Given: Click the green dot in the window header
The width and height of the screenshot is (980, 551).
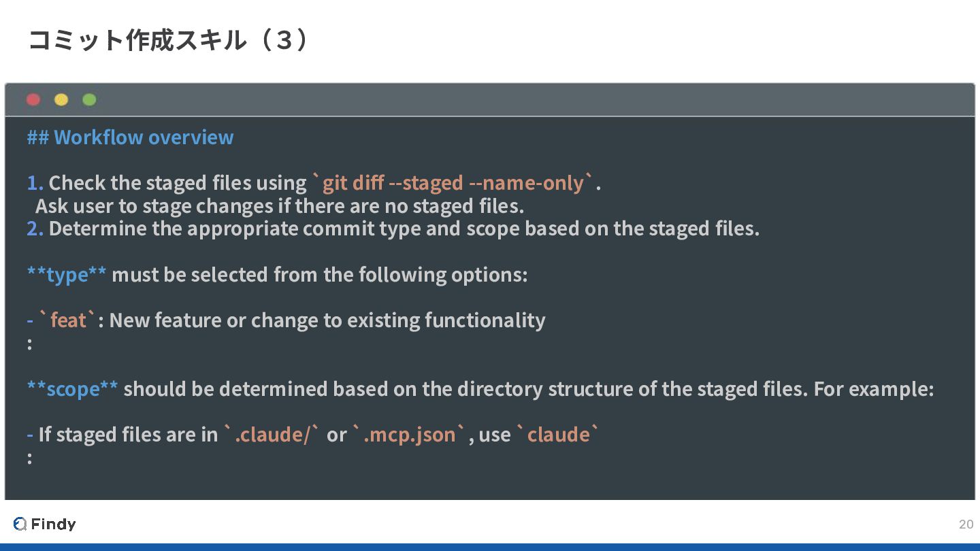Looking at the screenshot, I should coord(89,100).
